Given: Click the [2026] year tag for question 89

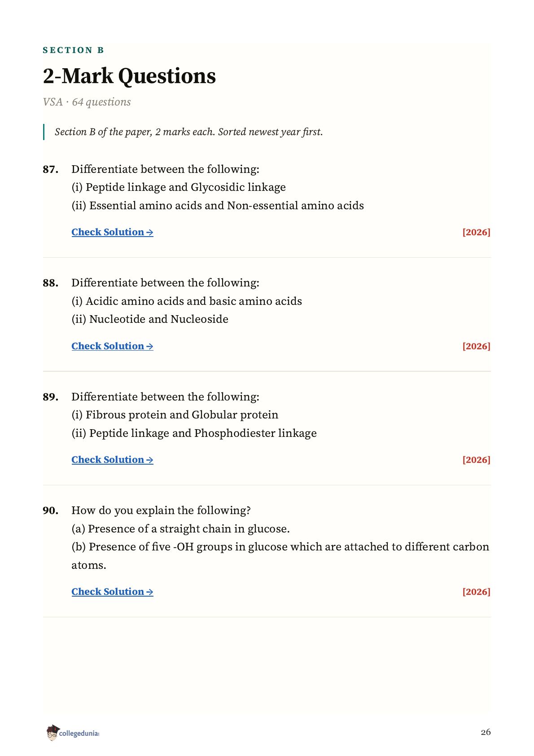Looking at the screenshot, I should [x=476, y=460].
